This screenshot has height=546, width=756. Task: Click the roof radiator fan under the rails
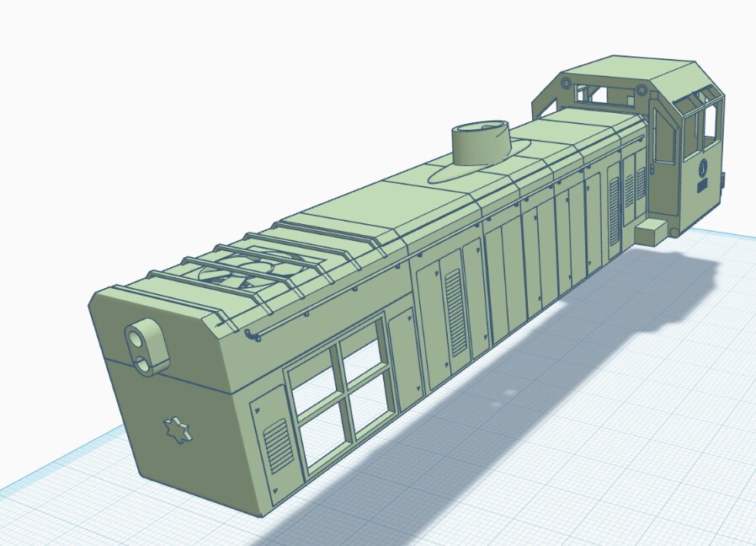[252, 270]
